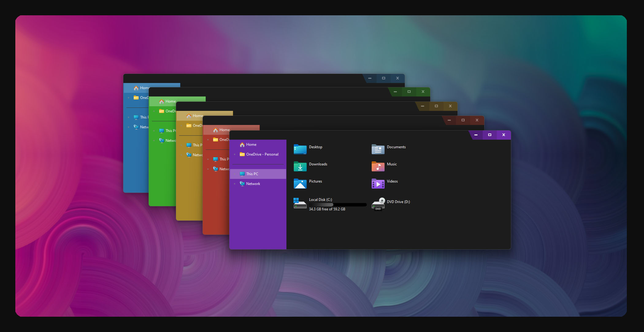
Task: Click OneDrive folder icon in green window
Action: [162, 111]
